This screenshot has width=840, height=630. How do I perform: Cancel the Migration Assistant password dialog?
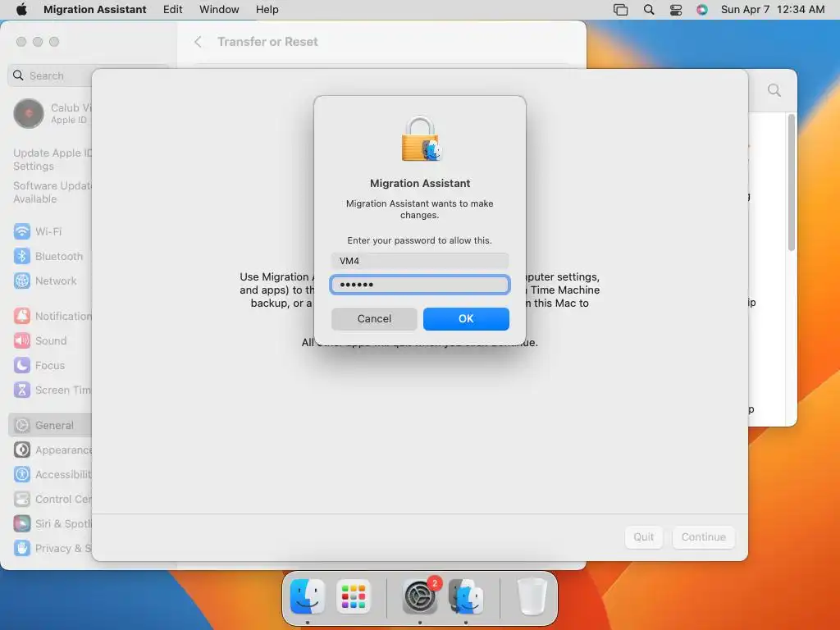point(374,319)
